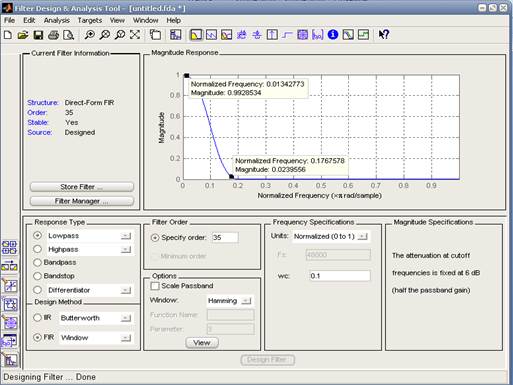Show Filter Coefficients from the toolbar
513x385 pixels.
(x=317, y=35)
